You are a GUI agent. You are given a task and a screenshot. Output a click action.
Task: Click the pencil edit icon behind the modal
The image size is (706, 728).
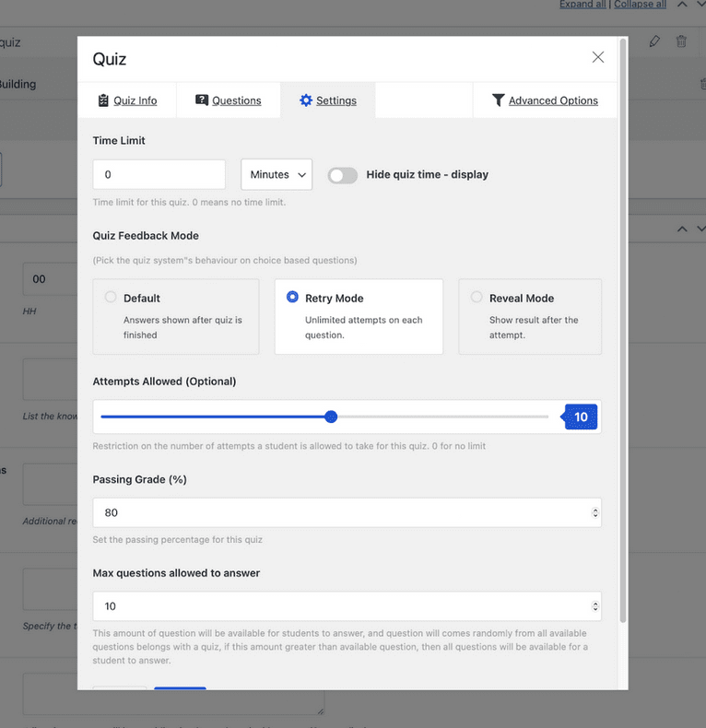pyautogui.click(x=654, y=41)
